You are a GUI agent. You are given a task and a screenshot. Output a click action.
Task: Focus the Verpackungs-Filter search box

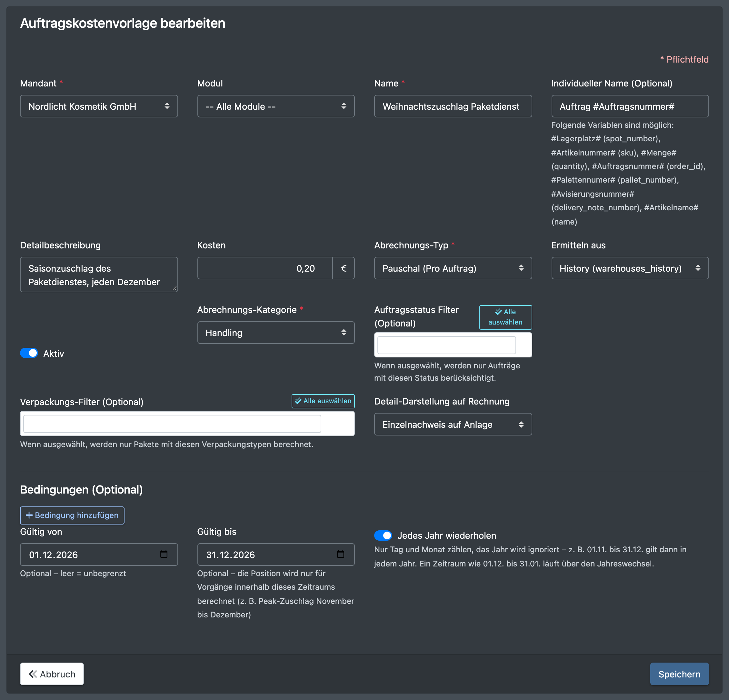pos(172,424)
